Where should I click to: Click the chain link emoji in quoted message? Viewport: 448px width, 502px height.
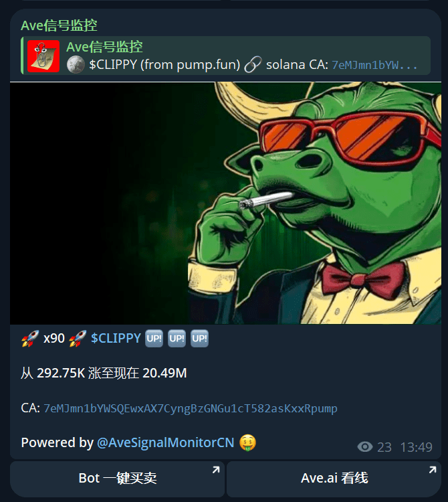[253, 65]
